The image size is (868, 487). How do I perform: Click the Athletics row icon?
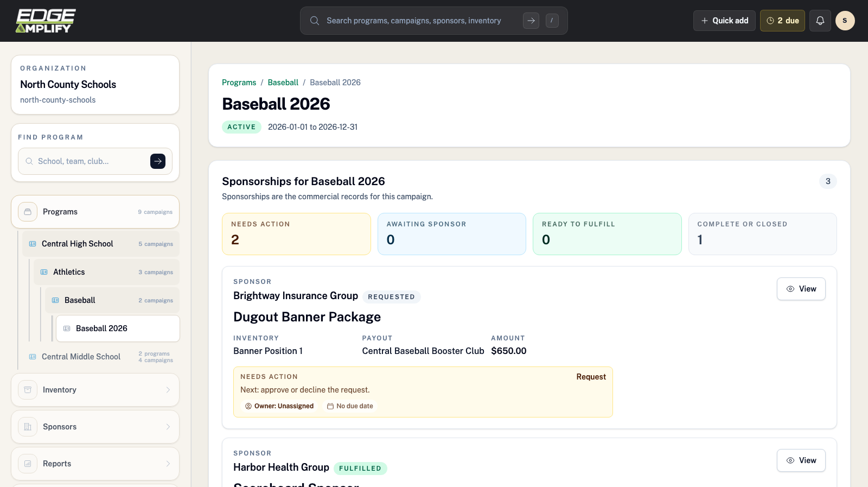pyautogui.click(x=44, y=272)
